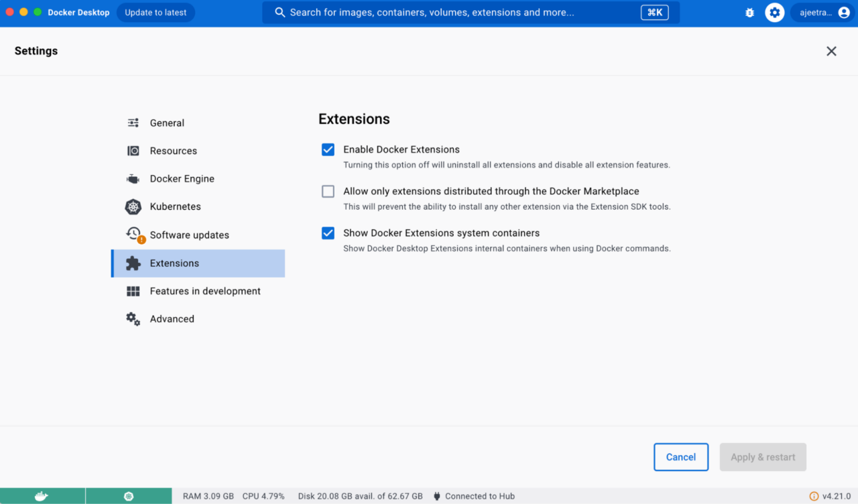Click the search bar for images and containers
This screenshot has height=504, width=858.
pyautogui.click(x=469, y=12)
